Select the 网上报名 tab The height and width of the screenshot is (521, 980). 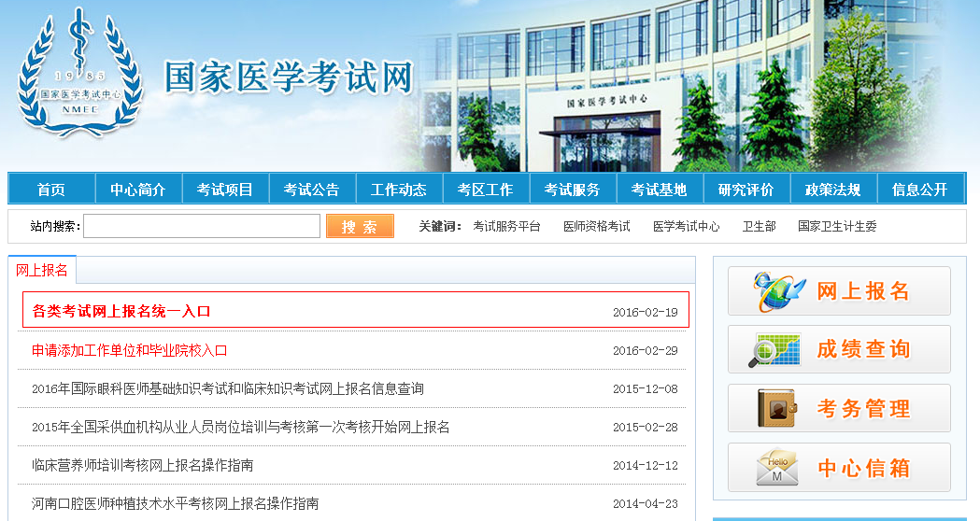click(42, 271)
